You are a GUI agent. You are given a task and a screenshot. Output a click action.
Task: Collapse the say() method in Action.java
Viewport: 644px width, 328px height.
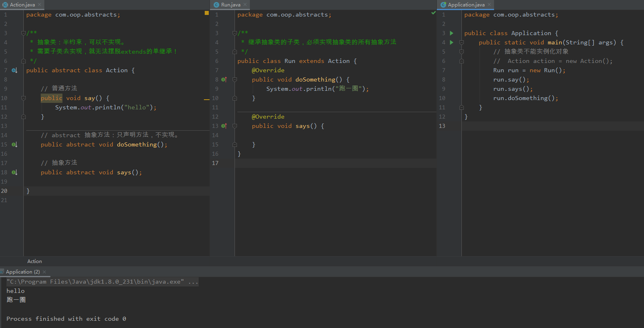tap(23, 98)
